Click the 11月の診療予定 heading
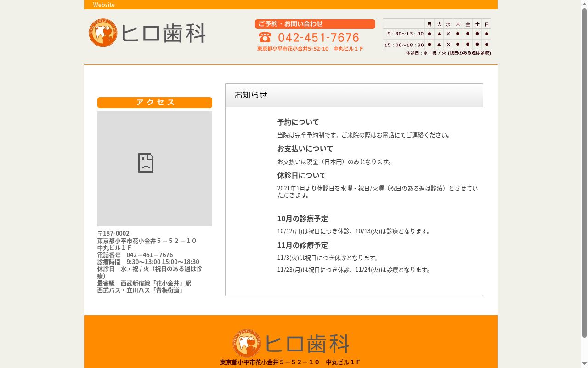The height and width of the screenshot is (368, 588). point(302,246)
